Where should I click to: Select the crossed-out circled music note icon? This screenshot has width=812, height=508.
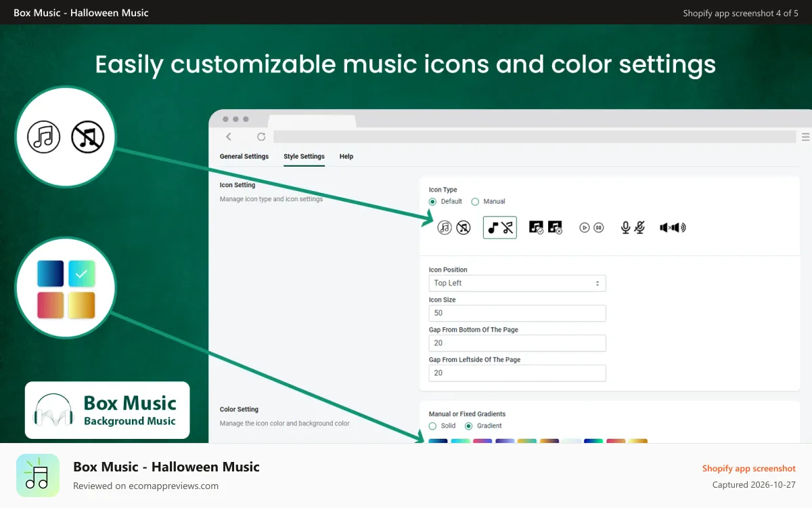click(x=464, y=228)
